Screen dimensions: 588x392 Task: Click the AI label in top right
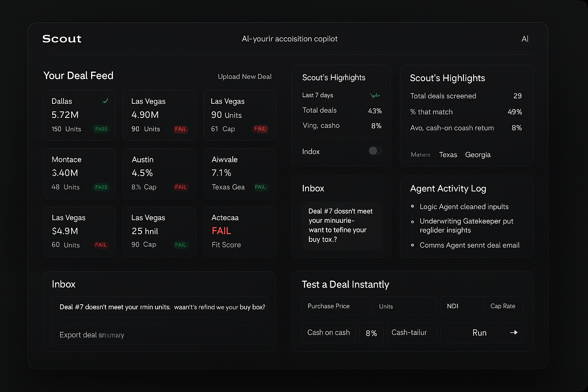click(x=525, y=39)
